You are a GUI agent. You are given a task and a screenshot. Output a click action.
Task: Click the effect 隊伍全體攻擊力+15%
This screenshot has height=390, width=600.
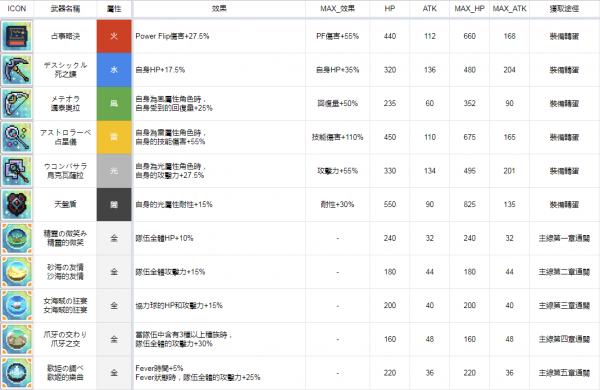click(x=170, y=272)
